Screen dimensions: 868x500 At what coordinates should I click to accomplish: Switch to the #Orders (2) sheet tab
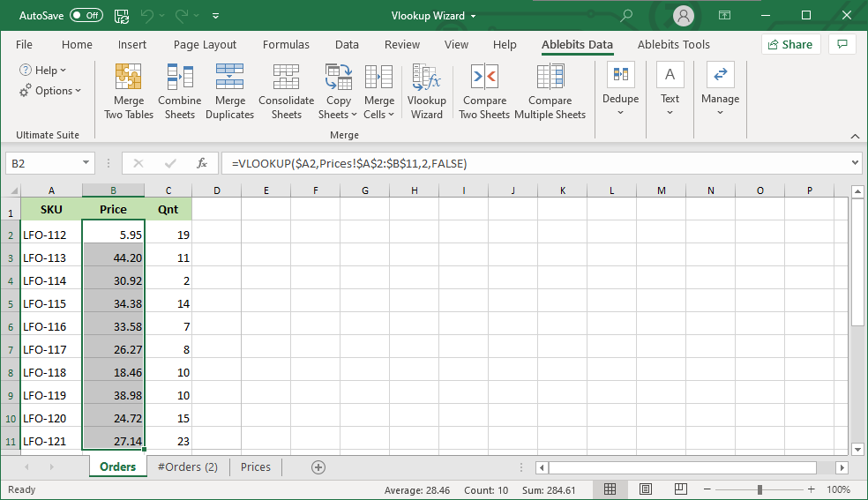(x=188, y=466)
